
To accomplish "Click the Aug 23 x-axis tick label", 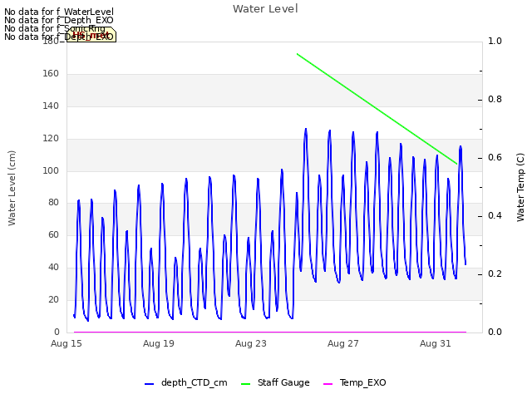I will point(251,343).
